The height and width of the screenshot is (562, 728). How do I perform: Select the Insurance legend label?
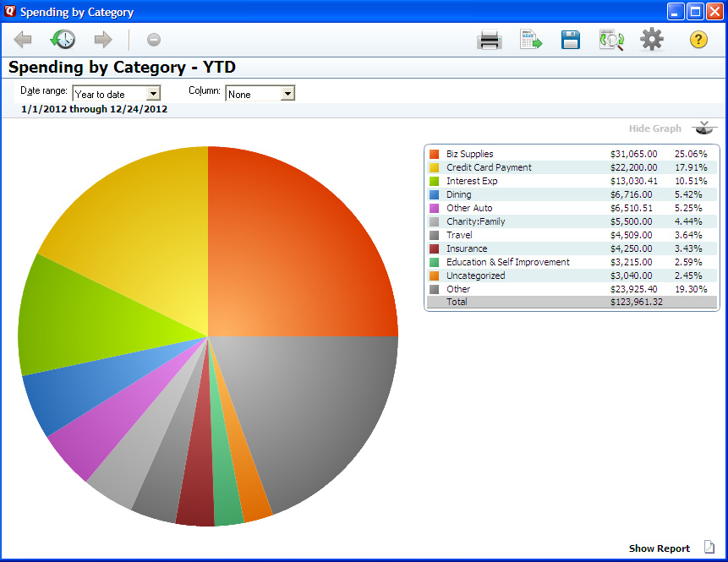(467, 248)
